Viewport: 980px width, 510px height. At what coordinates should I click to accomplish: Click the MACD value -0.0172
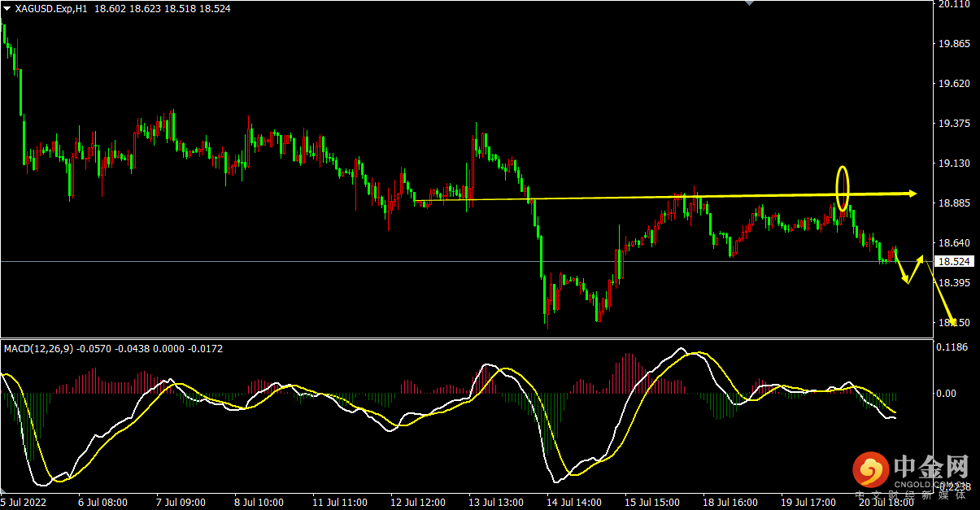click(x=206, y=348)
